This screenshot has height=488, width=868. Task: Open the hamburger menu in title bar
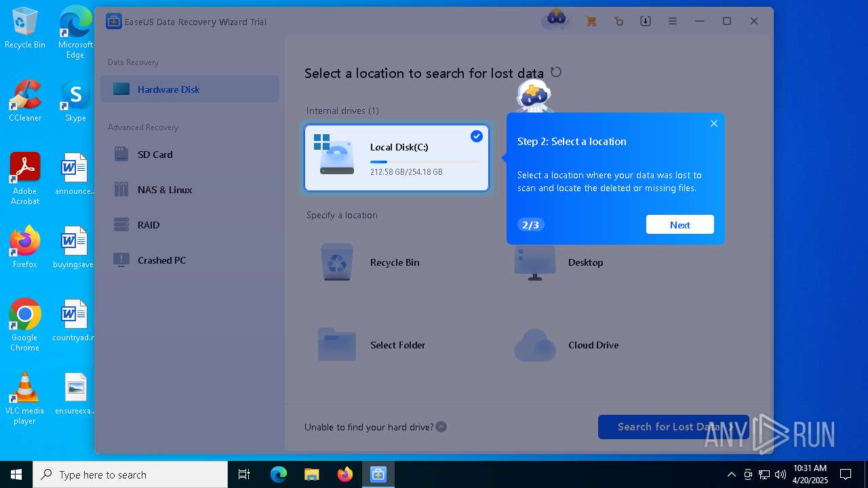[x=673, y=22]
